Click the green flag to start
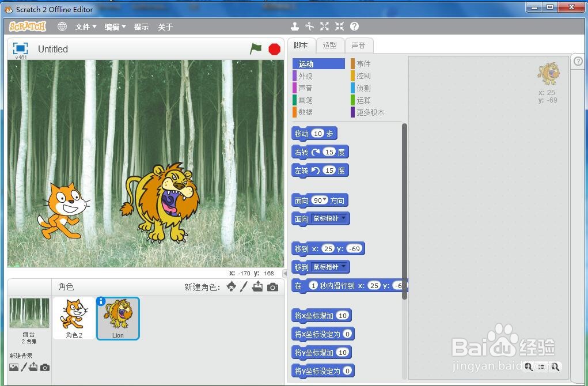The image size is (588, 386). pyautogui.click(x=256, y=49)
